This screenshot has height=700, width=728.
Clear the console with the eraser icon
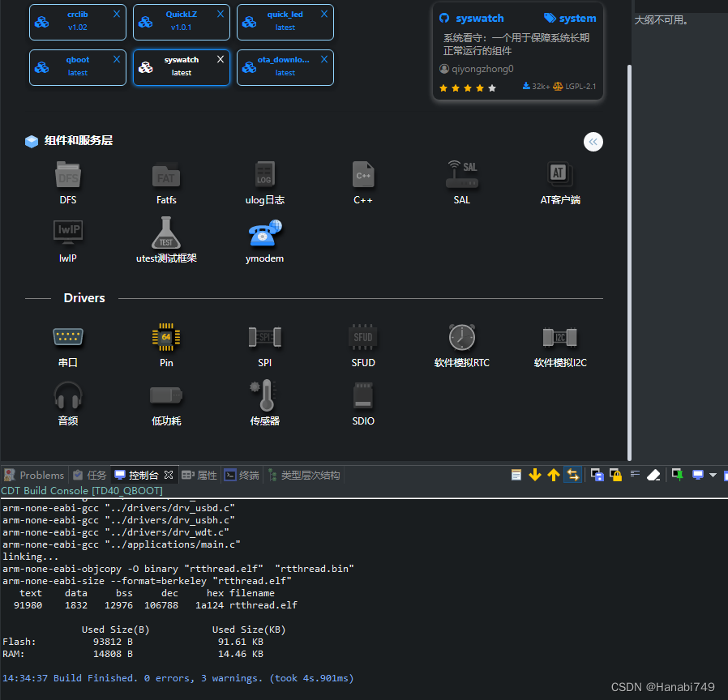(x=654, y=475)
